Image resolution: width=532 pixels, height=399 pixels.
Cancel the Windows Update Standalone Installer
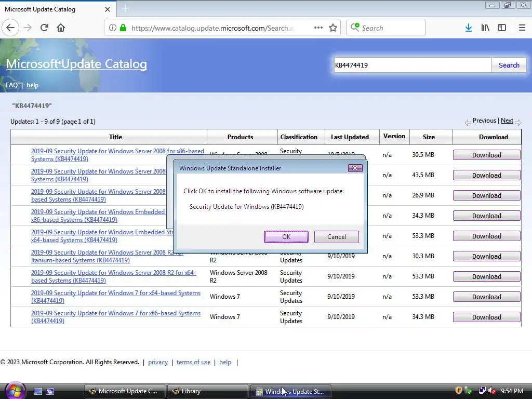click(337, 237)
